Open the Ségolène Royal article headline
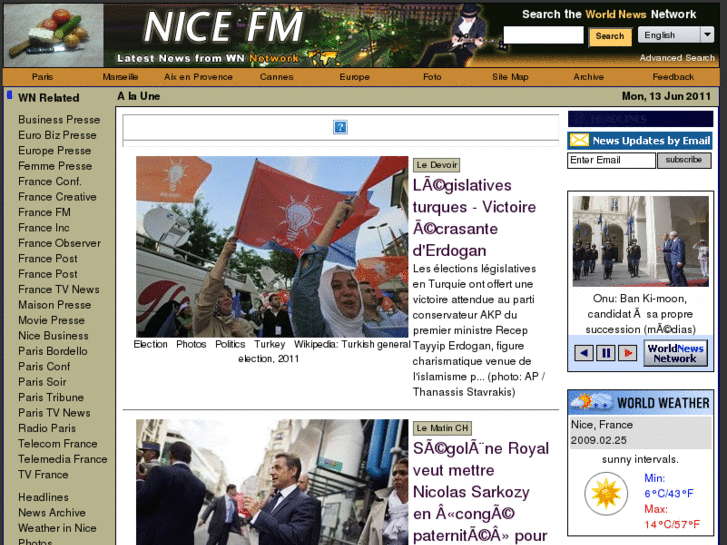Viewport: 727px width, 545px height. (481, 492)
